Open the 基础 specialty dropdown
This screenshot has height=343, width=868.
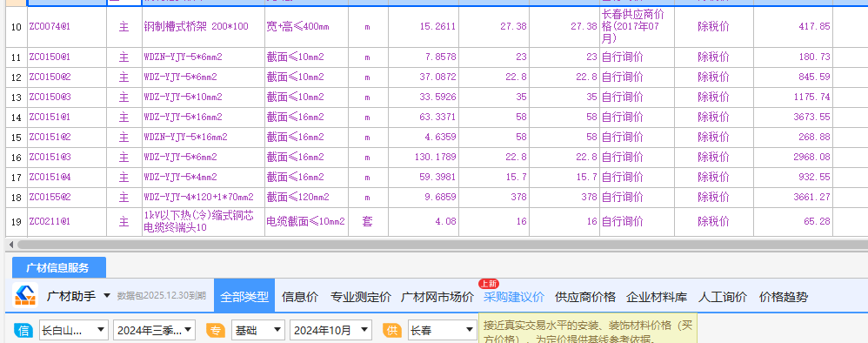click(258, 331)
